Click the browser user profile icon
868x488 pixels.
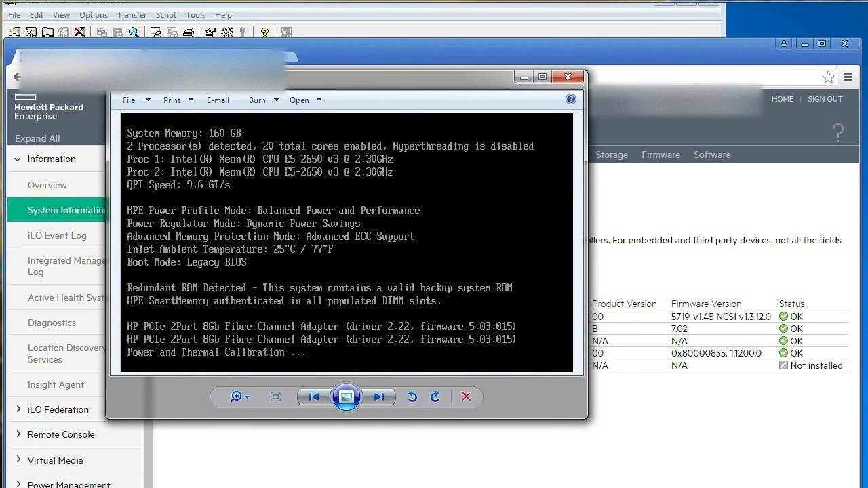click(784, 43)
